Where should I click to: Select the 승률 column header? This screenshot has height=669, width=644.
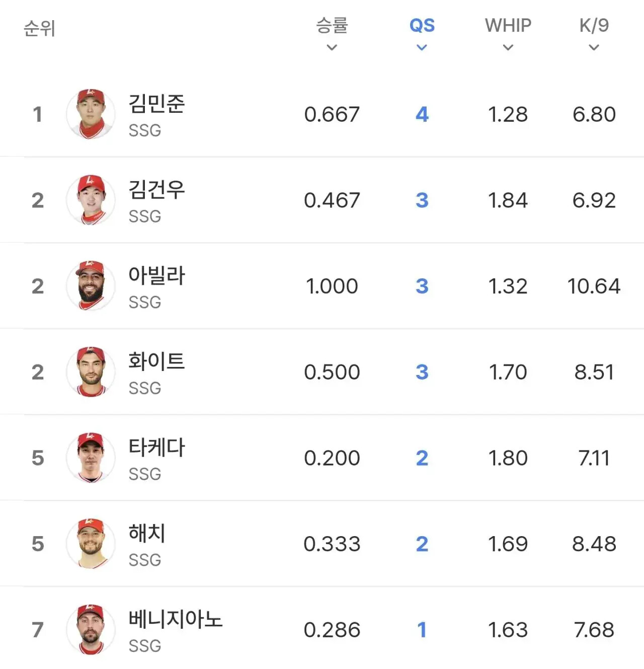[x=332, y=25]
